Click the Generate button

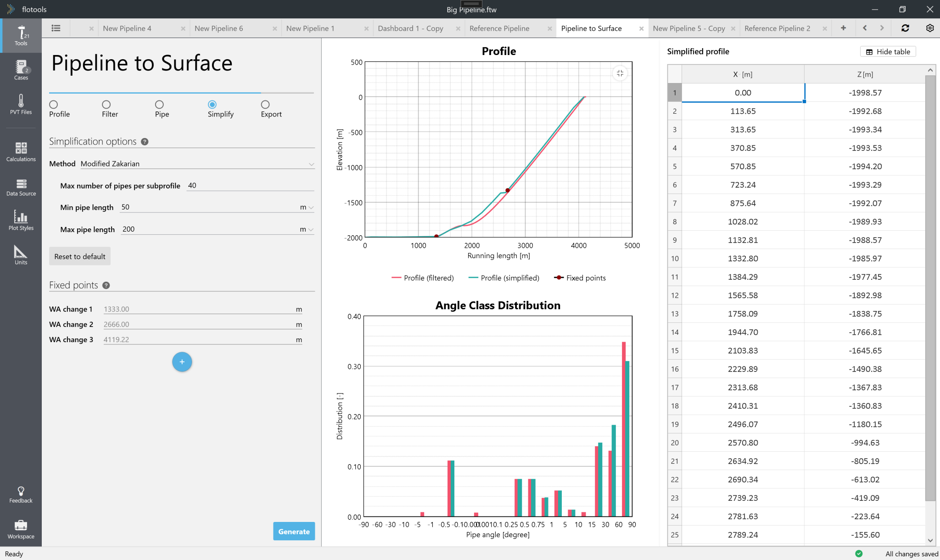(x=294, y=531)
